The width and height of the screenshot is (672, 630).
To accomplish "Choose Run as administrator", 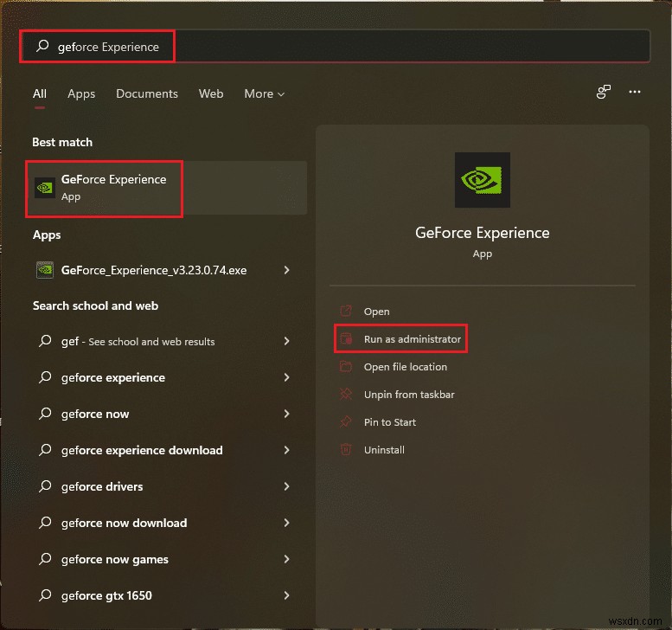I will 412,339.
